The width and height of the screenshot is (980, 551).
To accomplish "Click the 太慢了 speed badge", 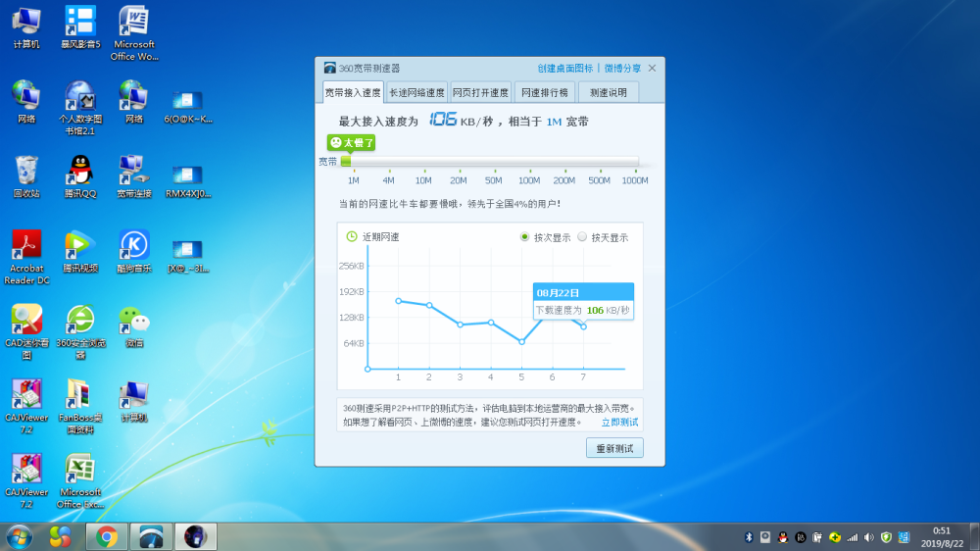I will (x=351, y=142).
